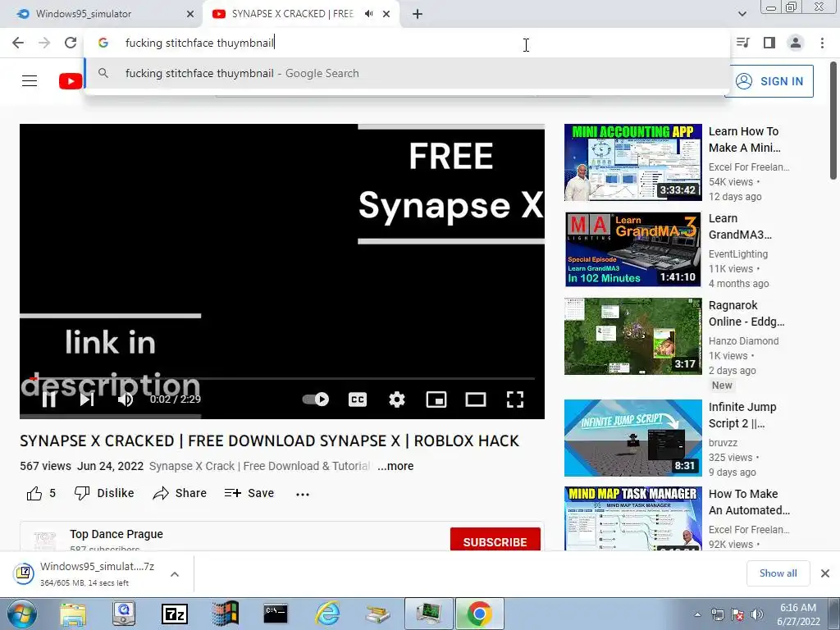Screen dimensions: 840x630
Task: Go to the YouTube home logo
Action: point(71,81)
